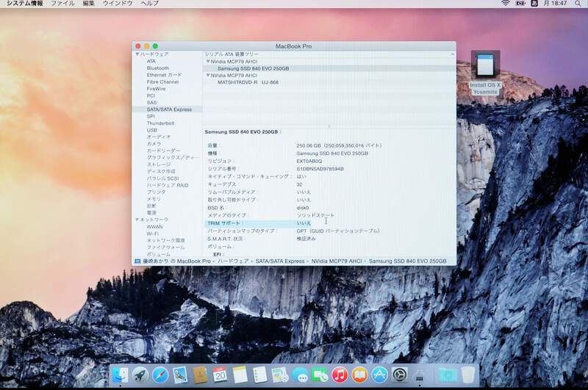Open the ヘルプ menu

[x=150, y=3]
